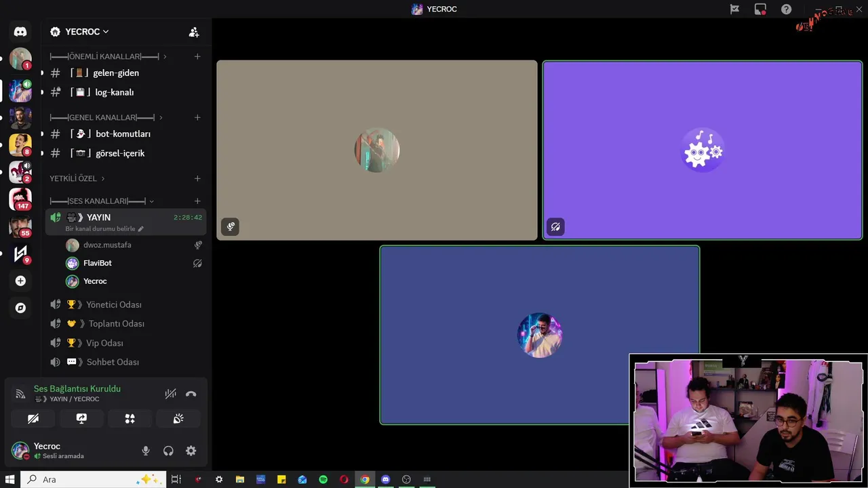868x488 pixels.
Task: Join the Sohbet Odası voice channel
Action: coord(126,362)
